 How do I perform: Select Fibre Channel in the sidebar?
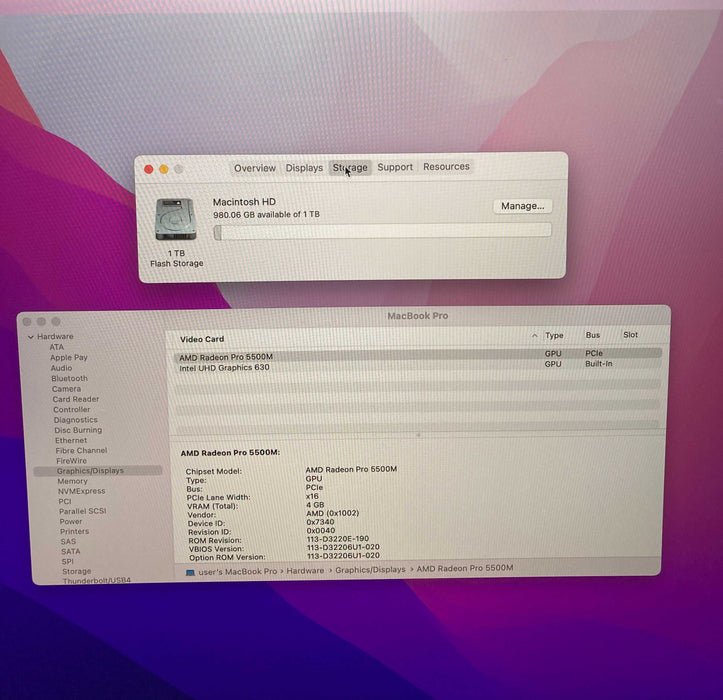[81, 451]
